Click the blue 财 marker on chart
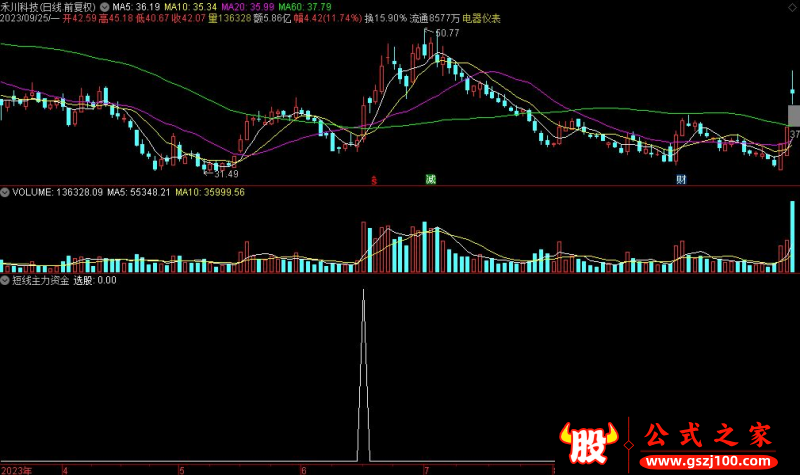800x475 pixels. point(680,180)
